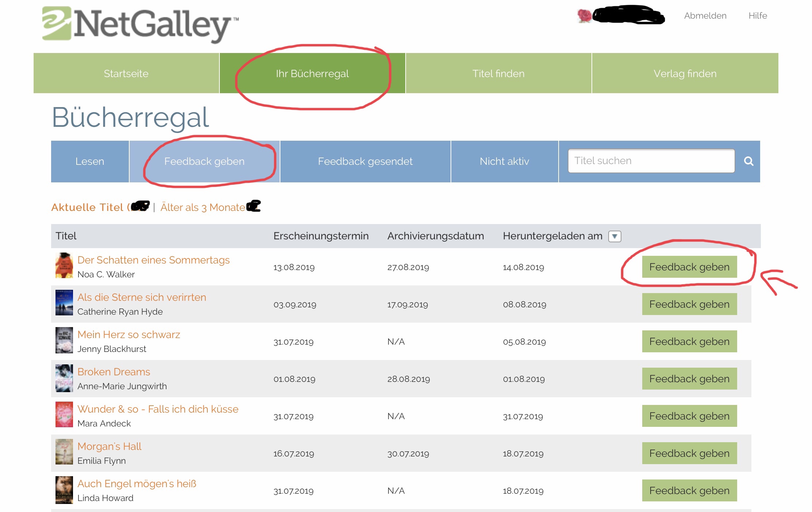This screenshot has width=812, height=512.
Task: Switch to Verlag finden tab
Action: [685, 73]
